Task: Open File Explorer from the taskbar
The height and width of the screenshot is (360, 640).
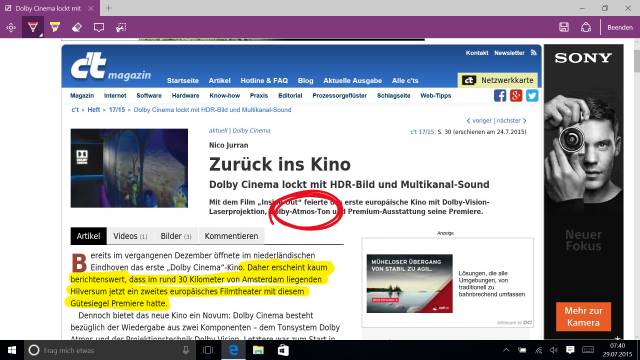Action: click(258, 350)
